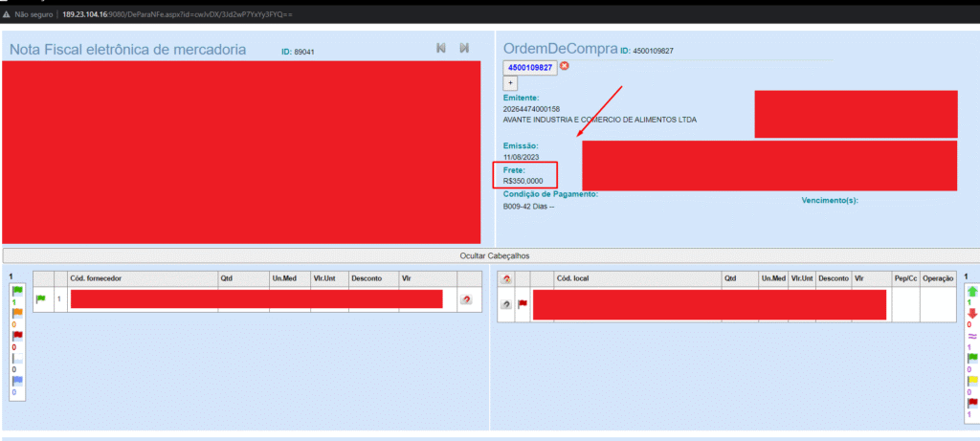Click the question icon in purchase order row

point(506,304)
